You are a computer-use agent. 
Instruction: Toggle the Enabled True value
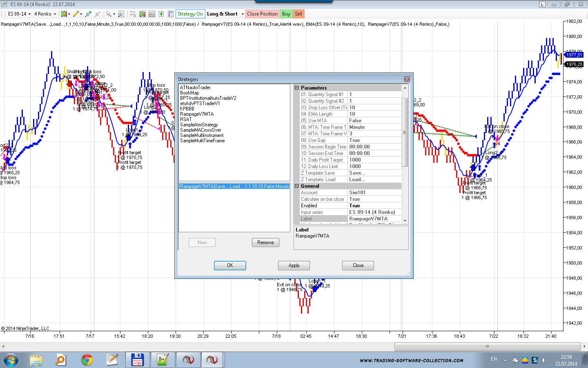(374, 206)
